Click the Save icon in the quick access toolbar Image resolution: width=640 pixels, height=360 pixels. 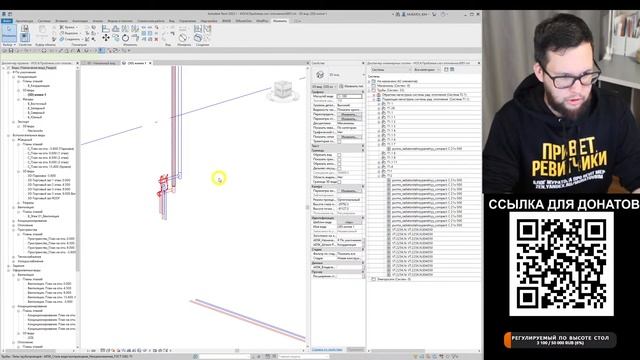(11, 51)
